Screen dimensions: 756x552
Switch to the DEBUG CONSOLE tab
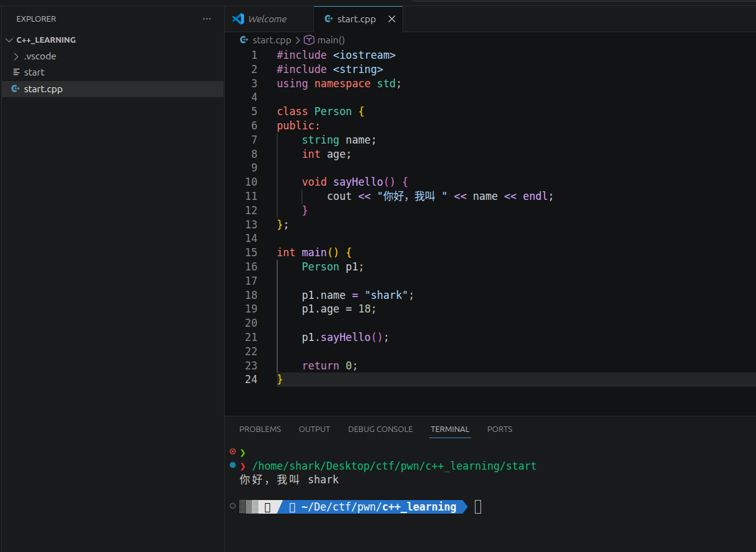pos(380,429)
